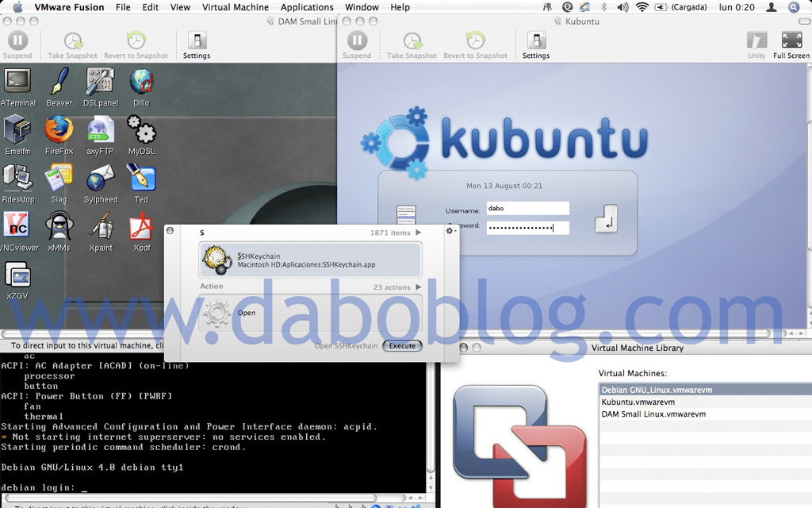
Task: Enter Full Screen for Kubuntu VM
Action: [791, 45]
